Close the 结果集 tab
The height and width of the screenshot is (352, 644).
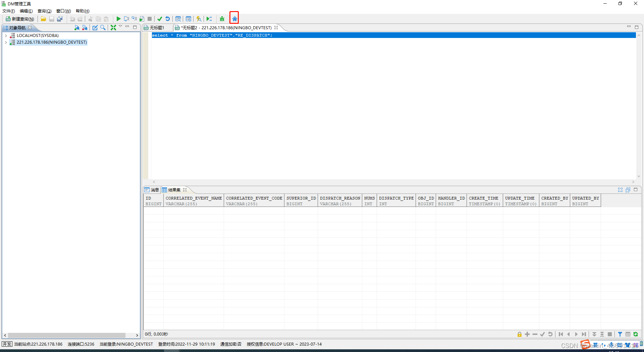(185, 190)
